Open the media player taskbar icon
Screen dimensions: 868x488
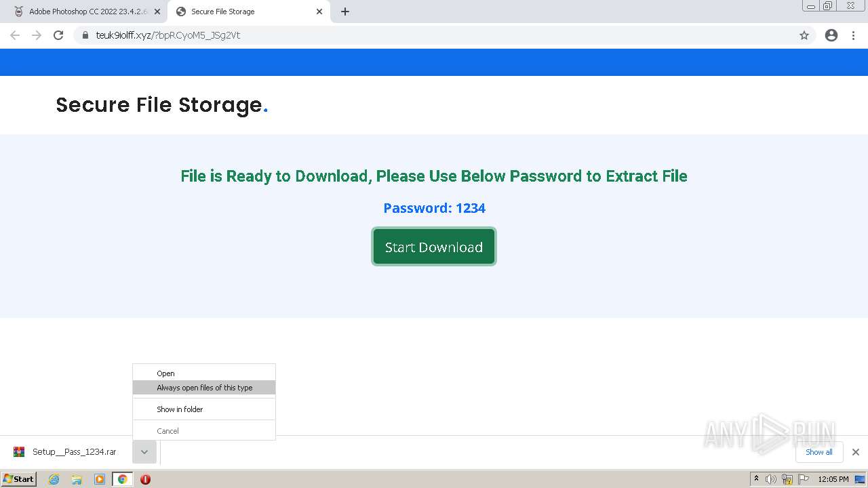[100, 479]
